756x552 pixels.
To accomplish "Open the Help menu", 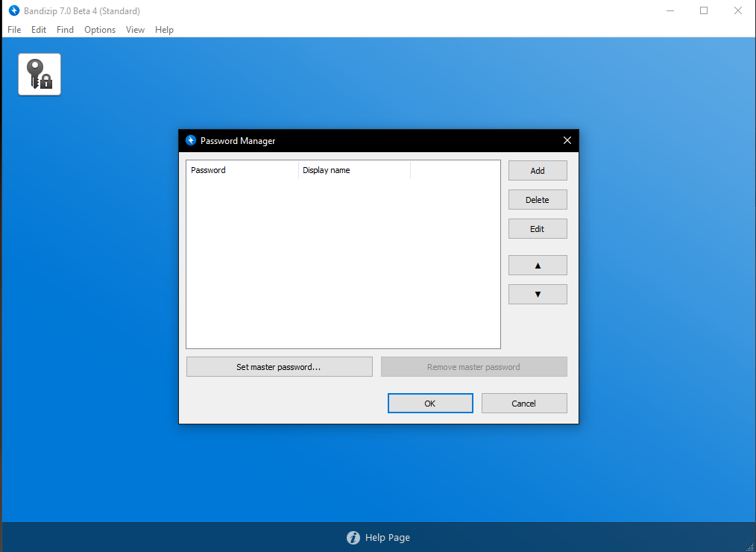I will (164, 29).
